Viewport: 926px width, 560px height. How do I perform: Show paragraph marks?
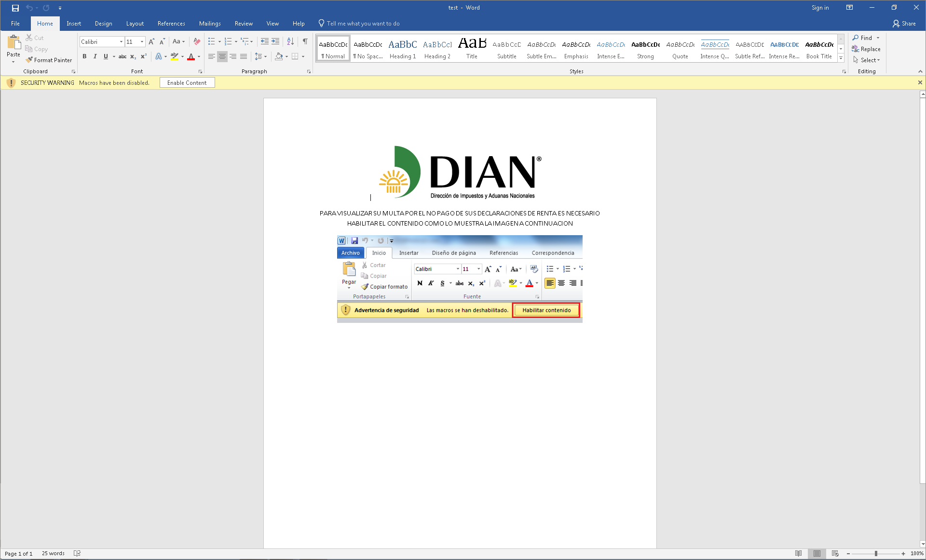tap(304, 41)
